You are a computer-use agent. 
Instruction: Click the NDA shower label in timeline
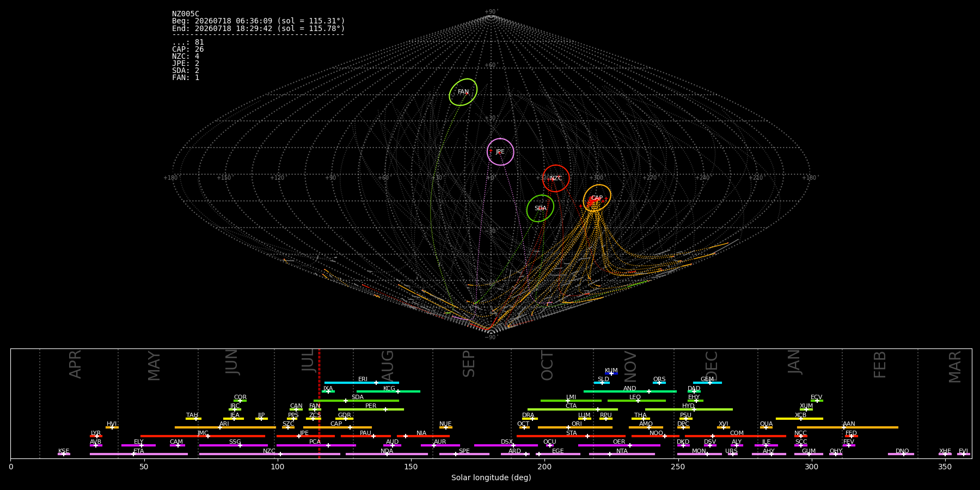point(387,451)
